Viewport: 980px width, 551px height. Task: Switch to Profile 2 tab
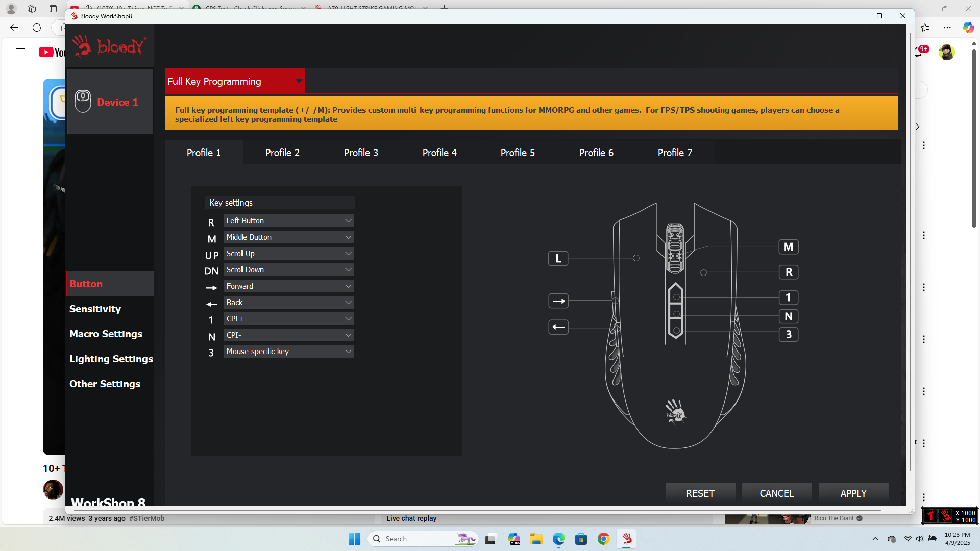282,153
